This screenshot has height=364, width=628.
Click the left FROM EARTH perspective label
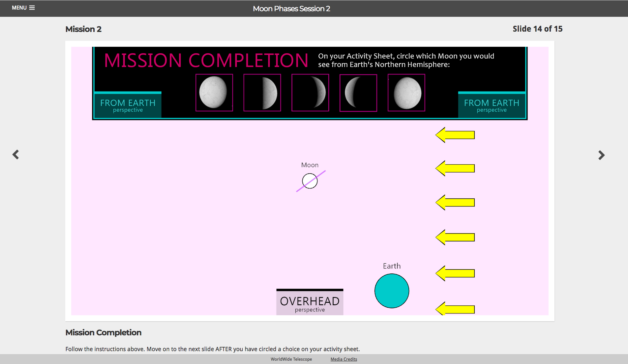coord(128,105)
